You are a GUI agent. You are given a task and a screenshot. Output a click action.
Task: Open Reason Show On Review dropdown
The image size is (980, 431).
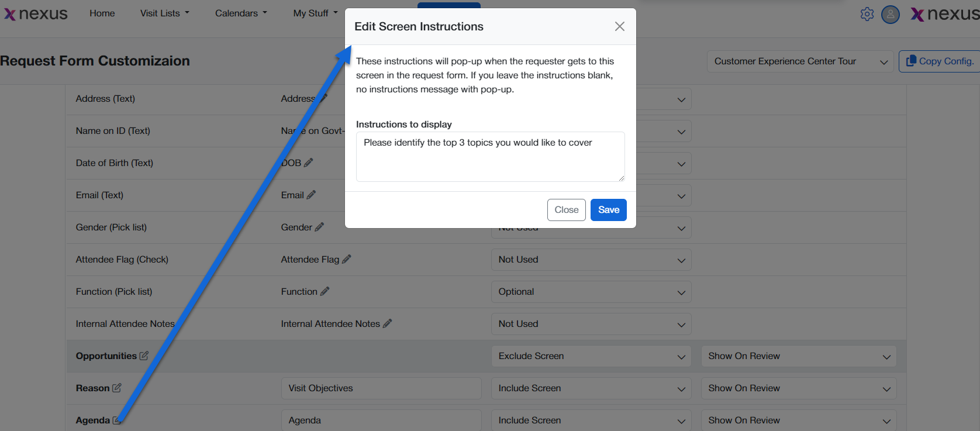pyautogui.click(x=799, y=388)
